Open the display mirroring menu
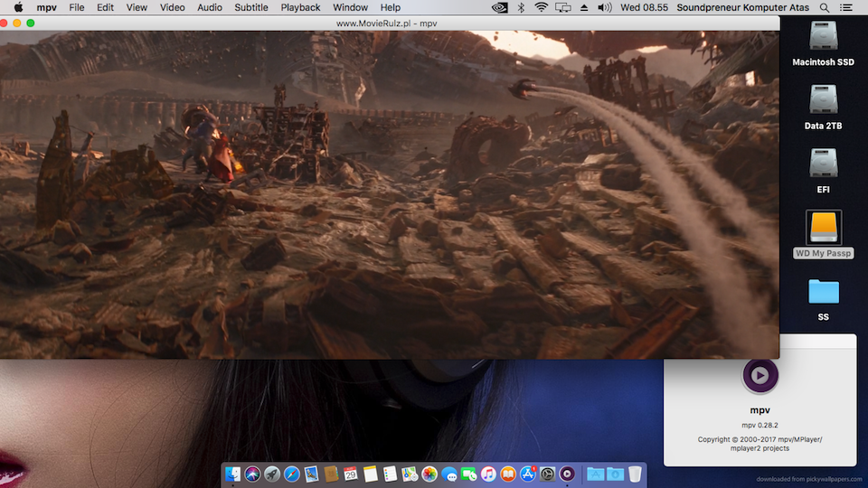 click(x=563, y=7)
